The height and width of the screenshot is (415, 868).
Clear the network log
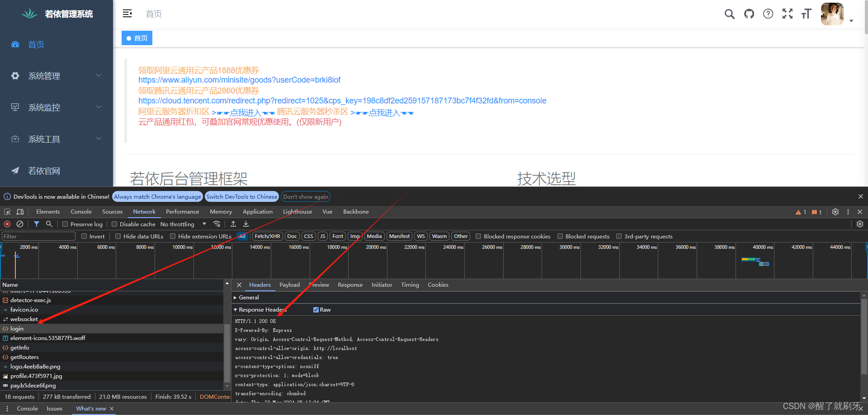20,224
